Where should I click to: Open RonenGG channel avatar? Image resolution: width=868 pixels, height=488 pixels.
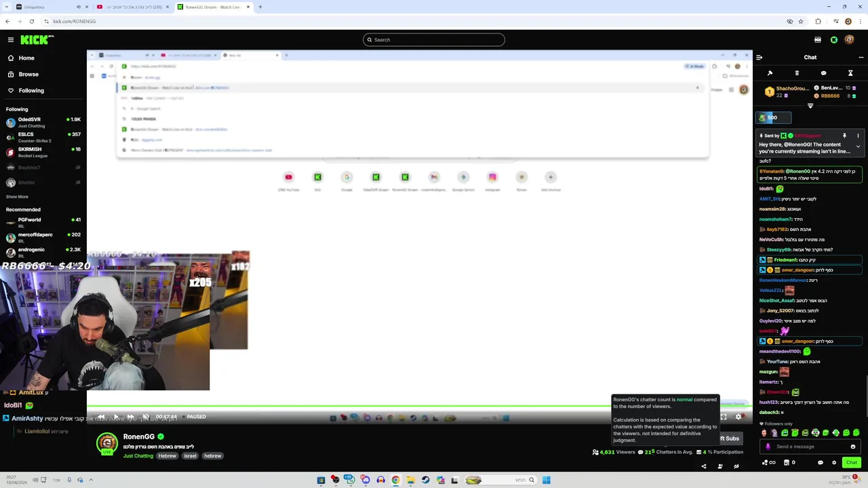click(106, 443)
